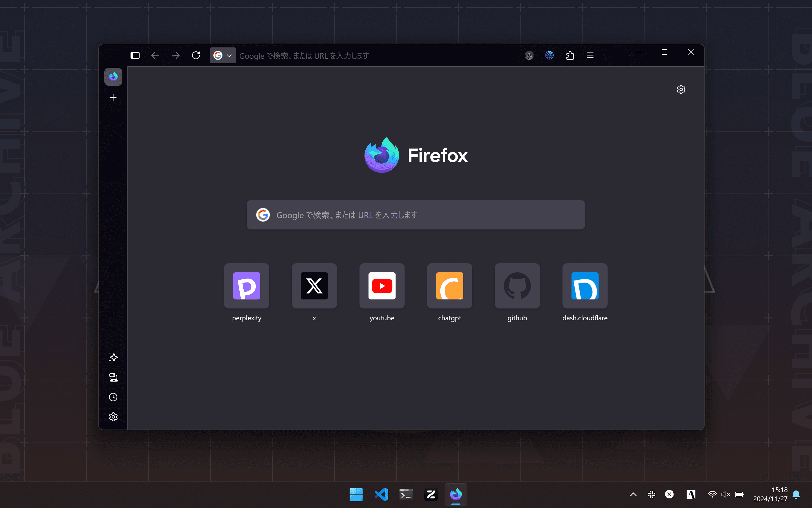Click the white circle X tray icon
The image size is (812, 508).
[669, 494]
